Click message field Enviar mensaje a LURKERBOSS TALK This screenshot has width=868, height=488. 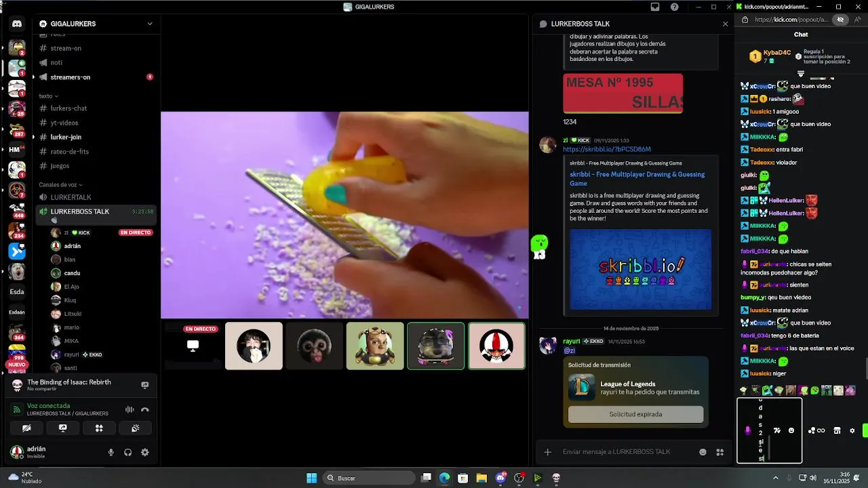[x=617, y=452]
